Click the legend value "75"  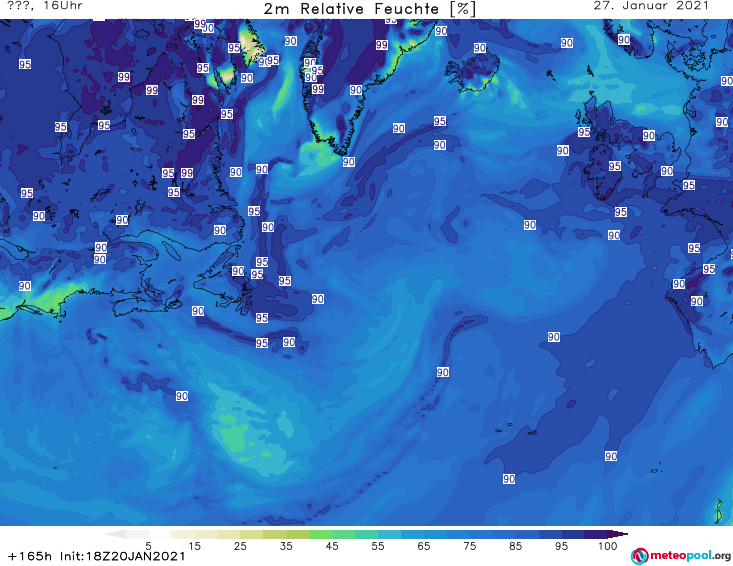click(469, 546)
